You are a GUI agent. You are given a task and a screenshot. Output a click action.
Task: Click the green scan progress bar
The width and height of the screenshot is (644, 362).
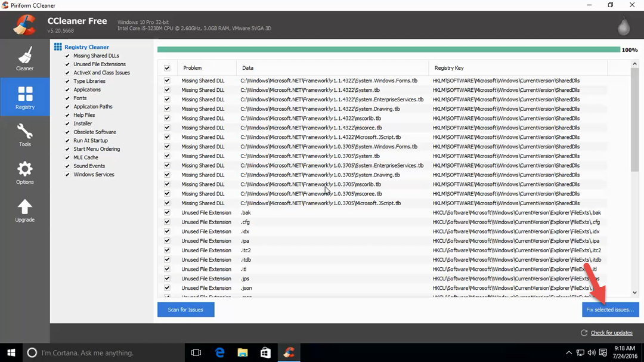click(x=389, y=49)
